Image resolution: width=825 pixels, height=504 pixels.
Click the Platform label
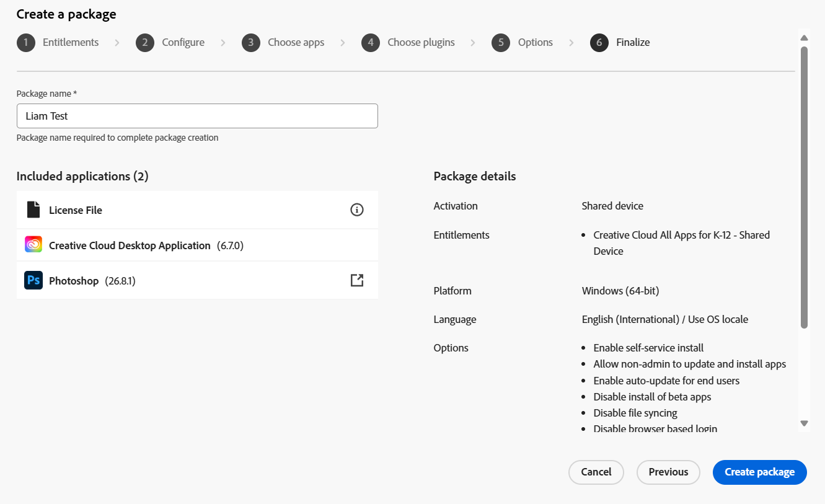click(452, 291)
